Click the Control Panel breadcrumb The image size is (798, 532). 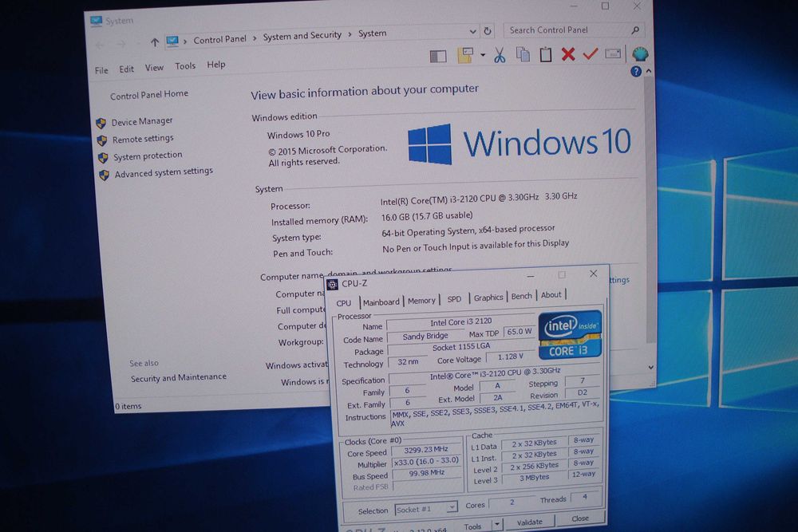pos(220,39)
